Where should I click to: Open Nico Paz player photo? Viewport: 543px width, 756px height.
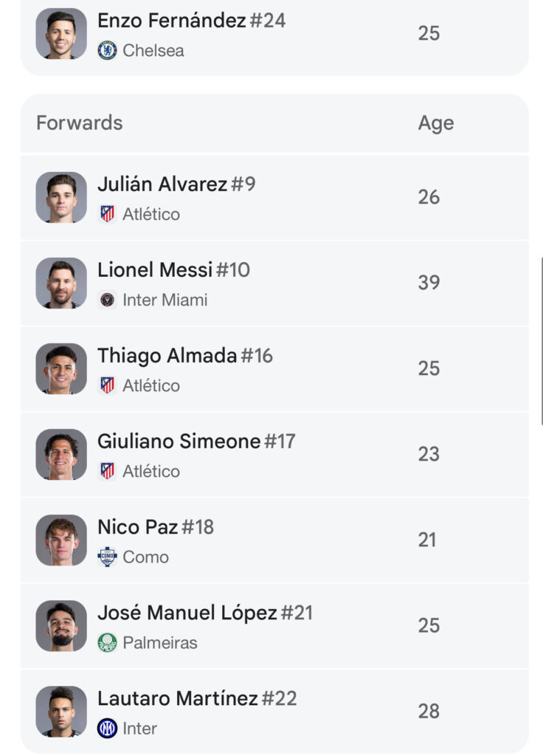(61, 540)
